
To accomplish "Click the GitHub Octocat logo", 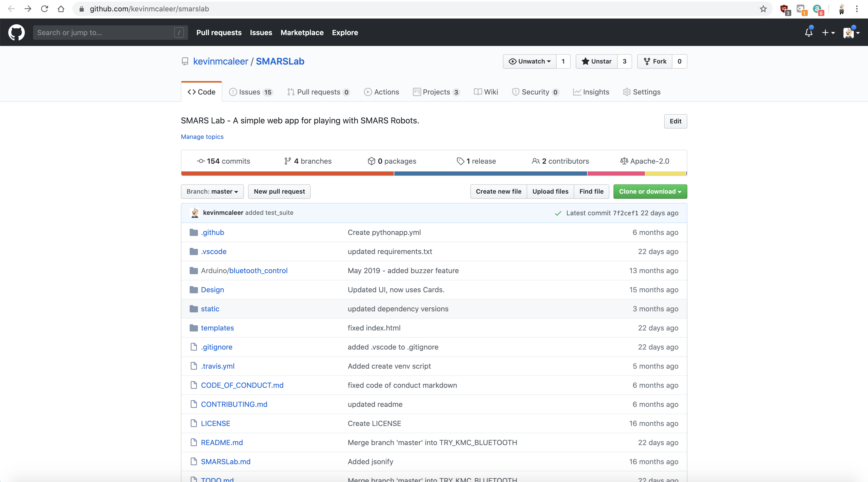I will pos(16,32).
